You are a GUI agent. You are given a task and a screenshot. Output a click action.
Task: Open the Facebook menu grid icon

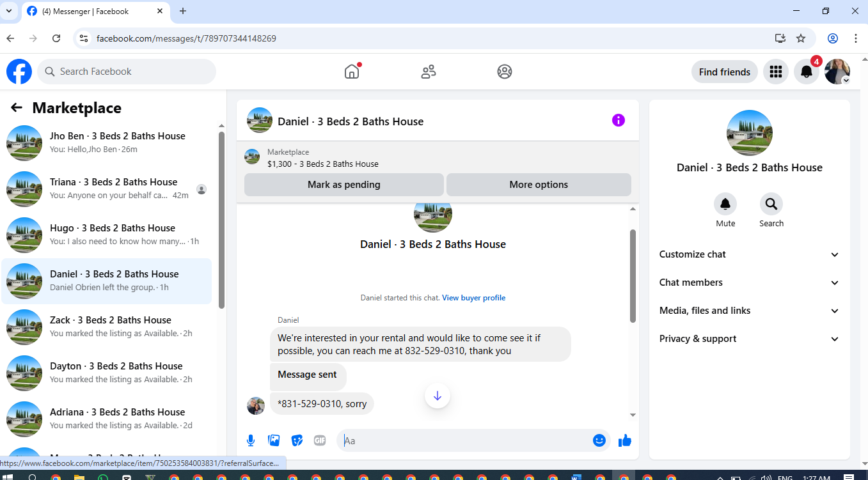pos(776,72)
